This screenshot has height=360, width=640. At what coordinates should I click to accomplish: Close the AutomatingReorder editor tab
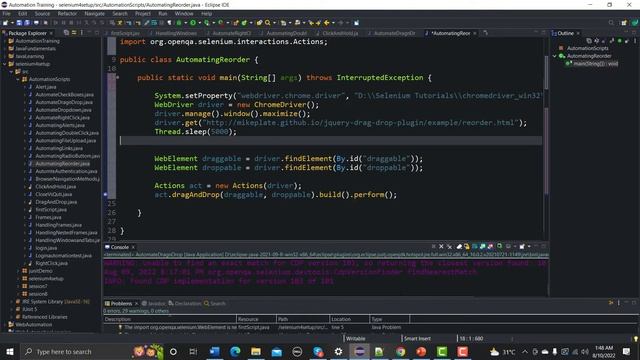(x=475, y=33)
